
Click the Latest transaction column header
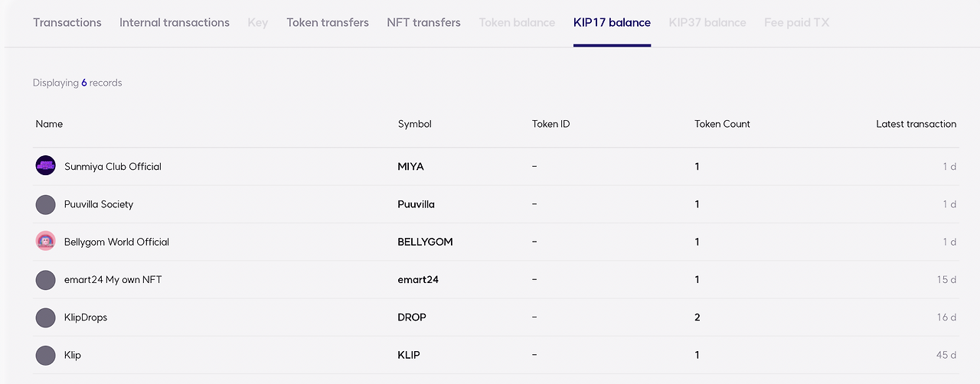(916, 124)
